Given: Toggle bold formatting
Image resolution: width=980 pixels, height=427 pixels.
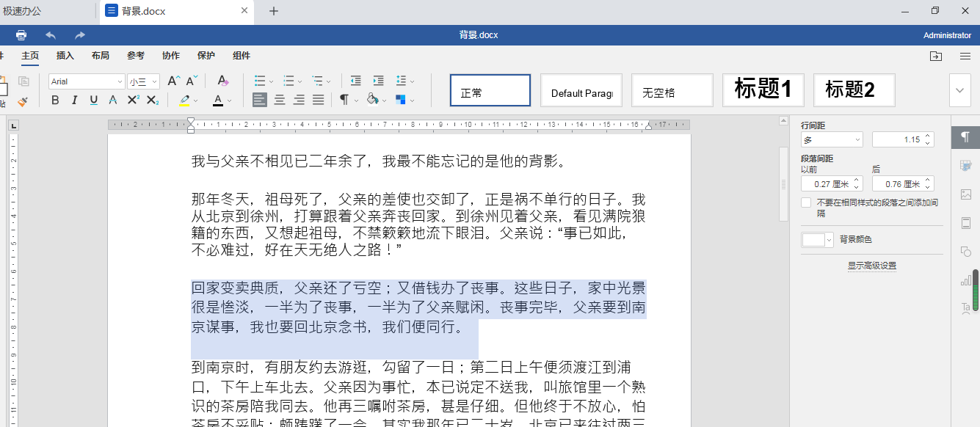Looking at the screenshot, I should click(55, 100).
